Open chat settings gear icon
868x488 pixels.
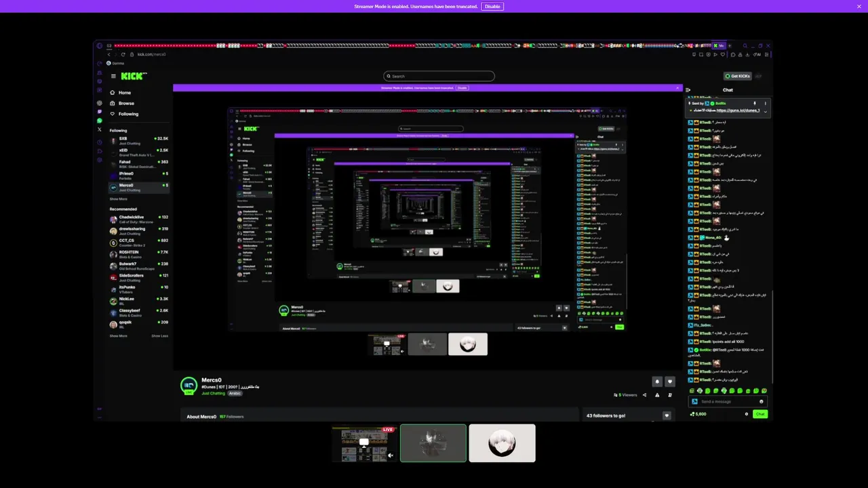pos(747,414)
